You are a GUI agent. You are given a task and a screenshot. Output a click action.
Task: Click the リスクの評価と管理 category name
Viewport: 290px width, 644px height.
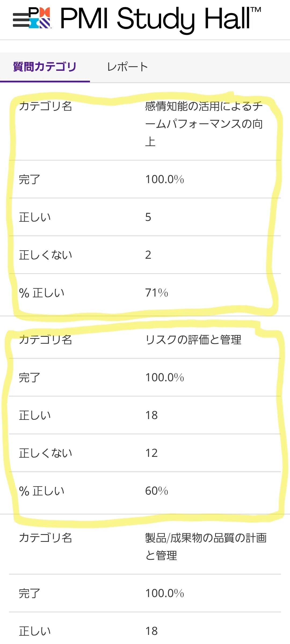[193, 340]
